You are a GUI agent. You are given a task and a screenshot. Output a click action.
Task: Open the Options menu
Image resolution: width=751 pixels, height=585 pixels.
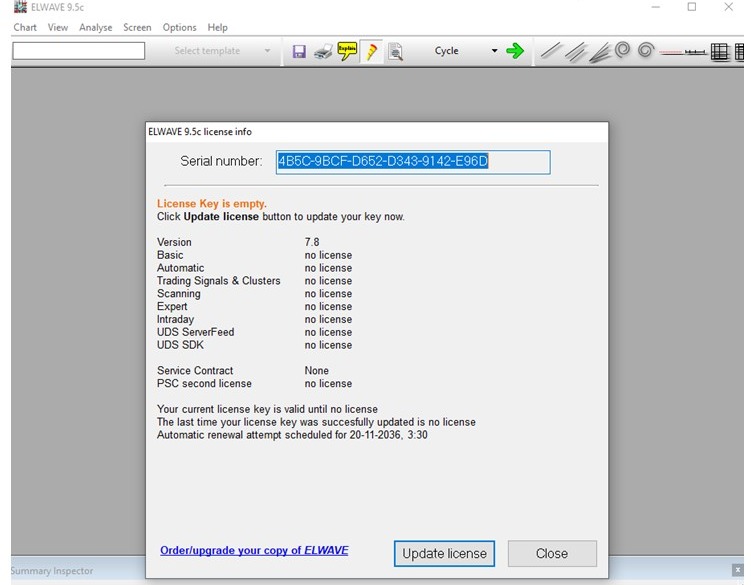click(179, 27)
